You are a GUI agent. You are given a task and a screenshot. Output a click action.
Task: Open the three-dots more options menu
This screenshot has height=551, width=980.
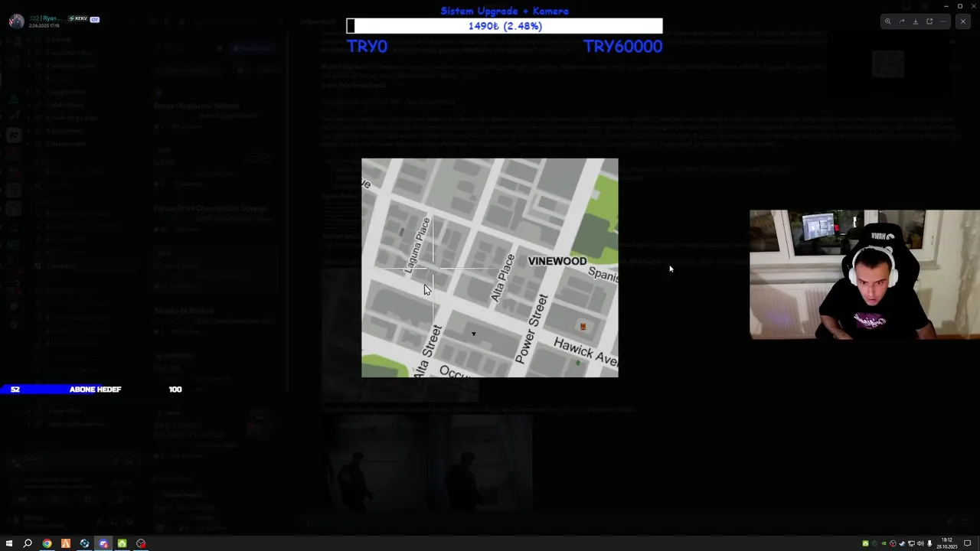click(x=943, y=21)
